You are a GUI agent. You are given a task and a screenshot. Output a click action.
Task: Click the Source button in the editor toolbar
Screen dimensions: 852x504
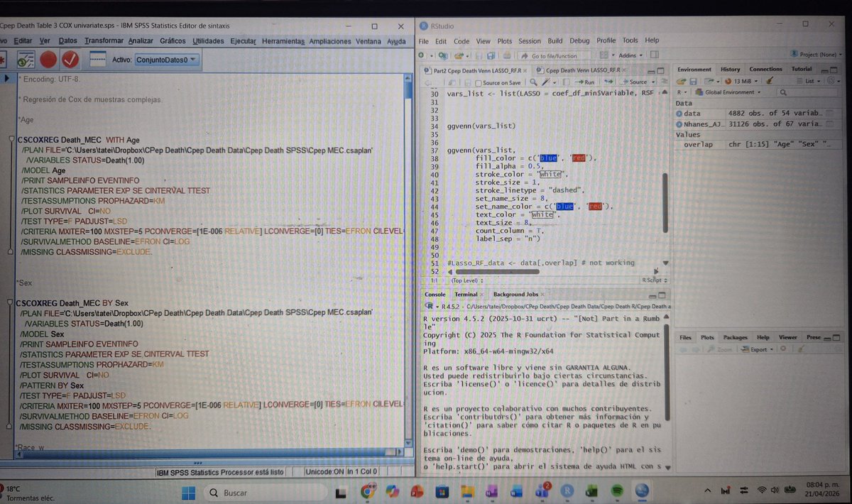(633, 82)
